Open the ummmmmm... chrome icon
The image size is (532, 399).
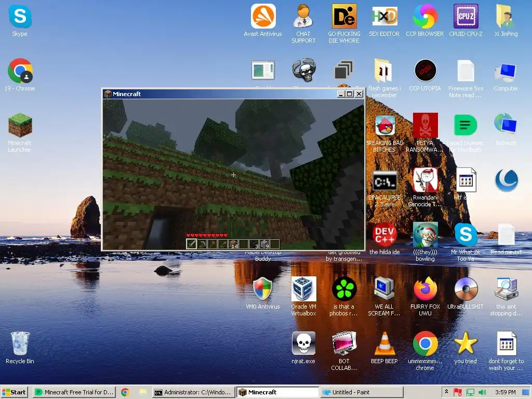[425, 351]
